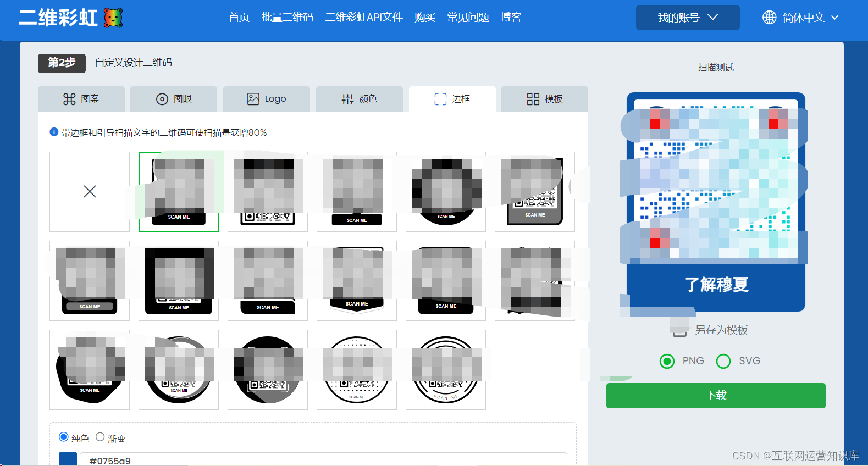Open the 博客 link
This screenshot has width=868, height=466.
pos(511,18)
